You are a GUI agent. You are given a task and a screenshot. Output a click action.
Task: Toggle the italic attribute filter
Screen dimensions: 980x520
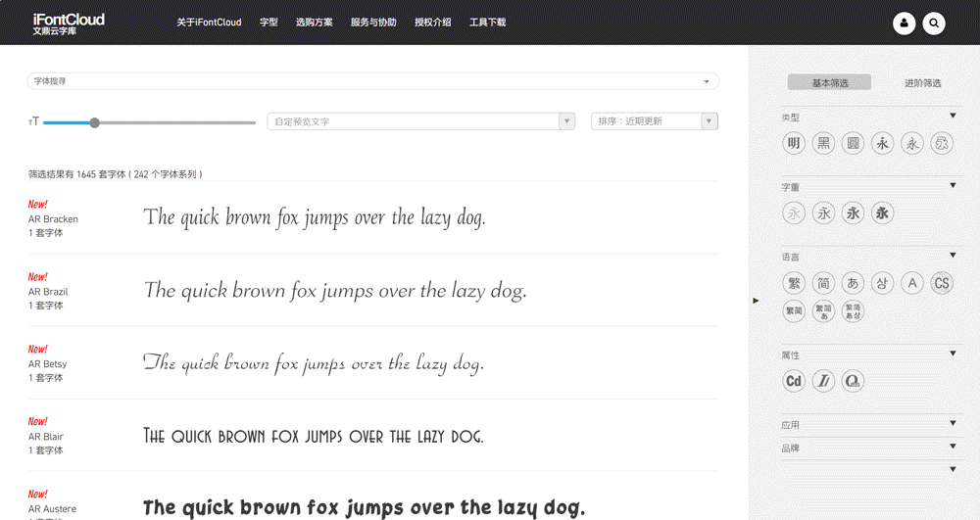(x=823, y=381)
